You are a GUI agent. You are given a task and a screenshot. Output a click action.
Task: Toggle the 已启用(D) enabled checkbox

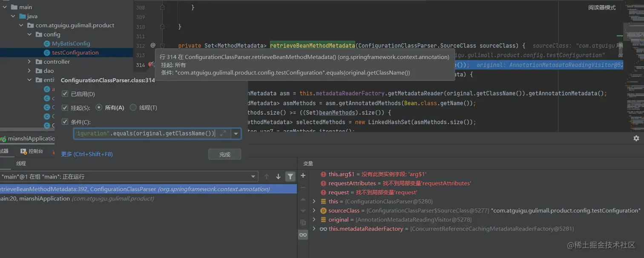pyautogui.click(x=65, y=94)
